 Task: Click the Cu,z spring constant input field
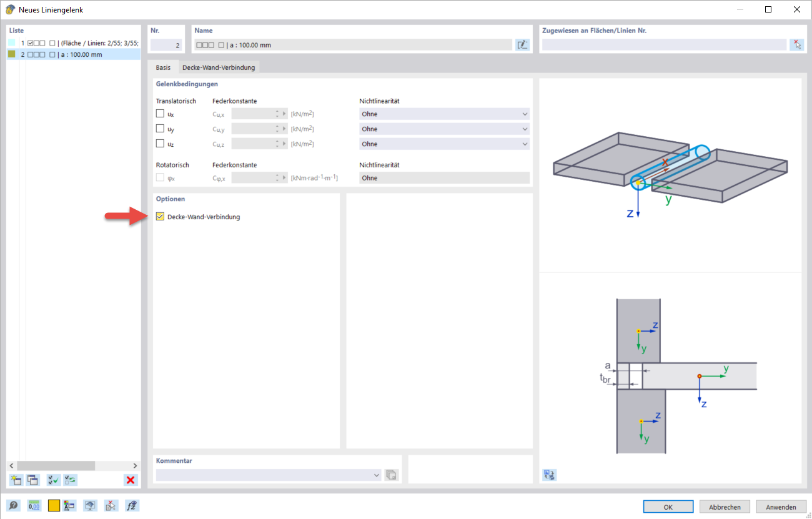pos(252,144)
